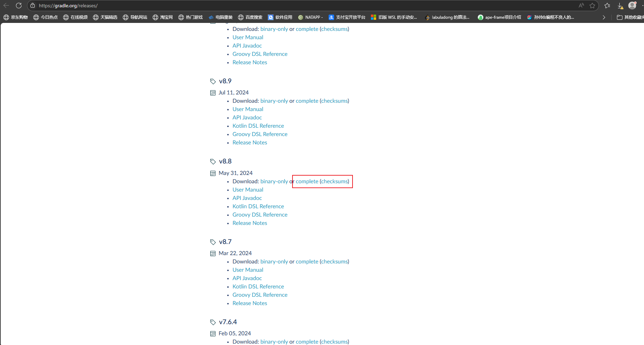Open the Kotlin DSL Reference for v8.7

pos(258,286)
